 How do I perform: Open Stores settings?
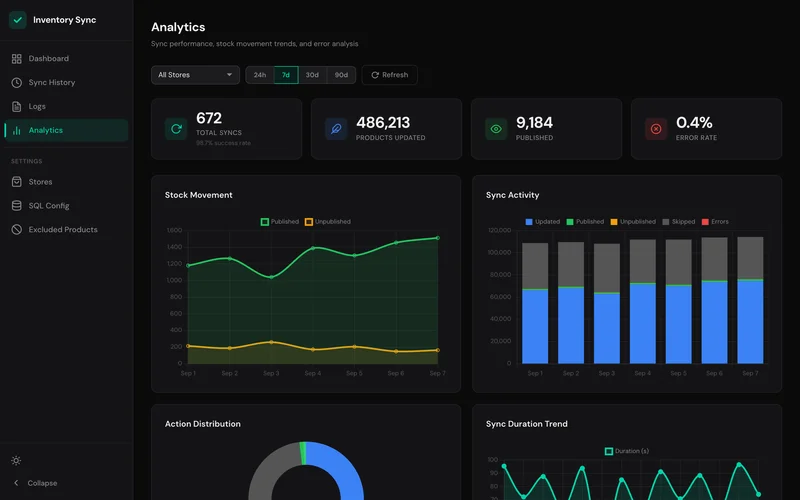pyautogui.click(x=66, y=182)
